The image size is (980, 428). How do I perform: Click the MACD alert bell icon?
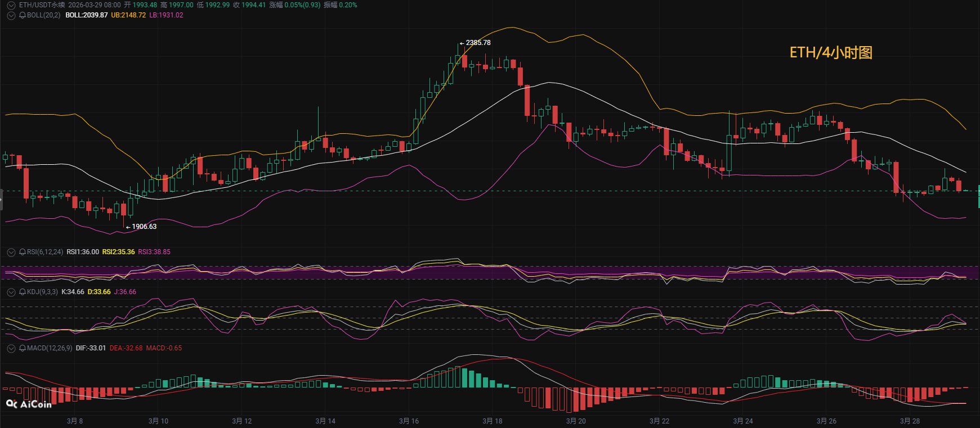[23, 348]
